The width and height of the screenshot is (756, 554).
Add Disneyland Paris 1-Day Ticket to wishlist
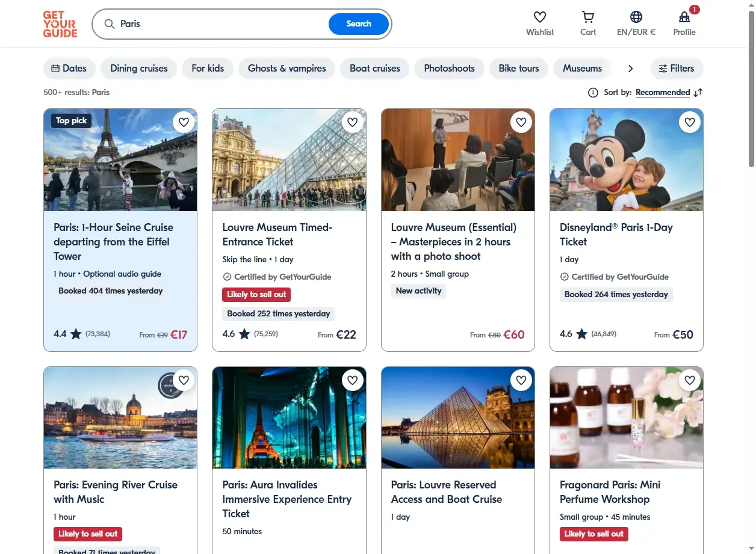click(690, 123)
